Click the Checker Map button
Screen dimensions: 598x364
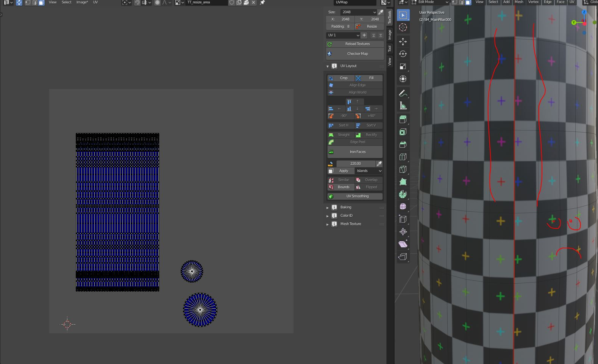click(355, 54)
